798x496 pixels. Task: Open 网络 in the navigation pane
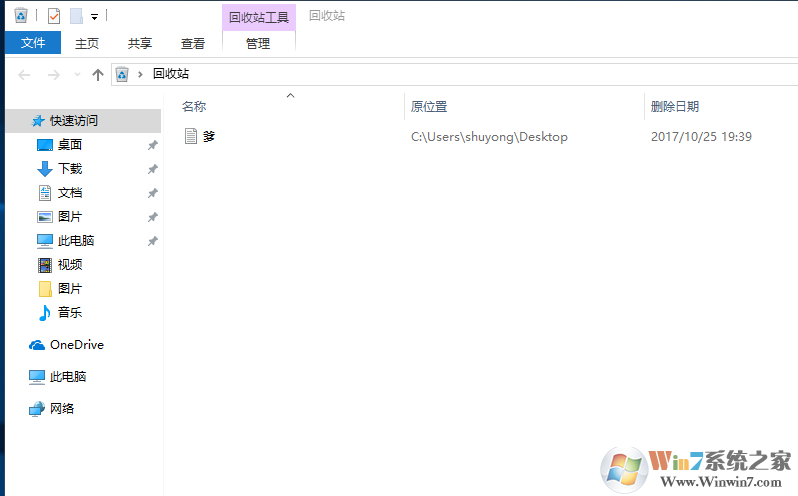click(x=62, y=409)
